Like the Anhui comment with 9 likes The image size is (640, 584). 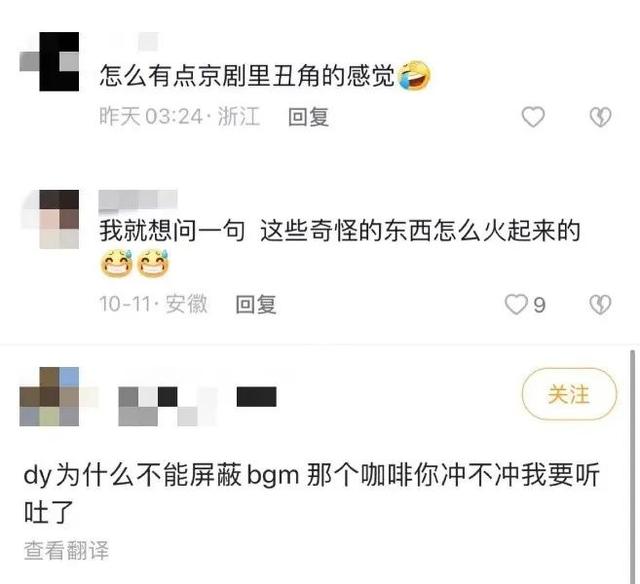[x=525, y=304]
